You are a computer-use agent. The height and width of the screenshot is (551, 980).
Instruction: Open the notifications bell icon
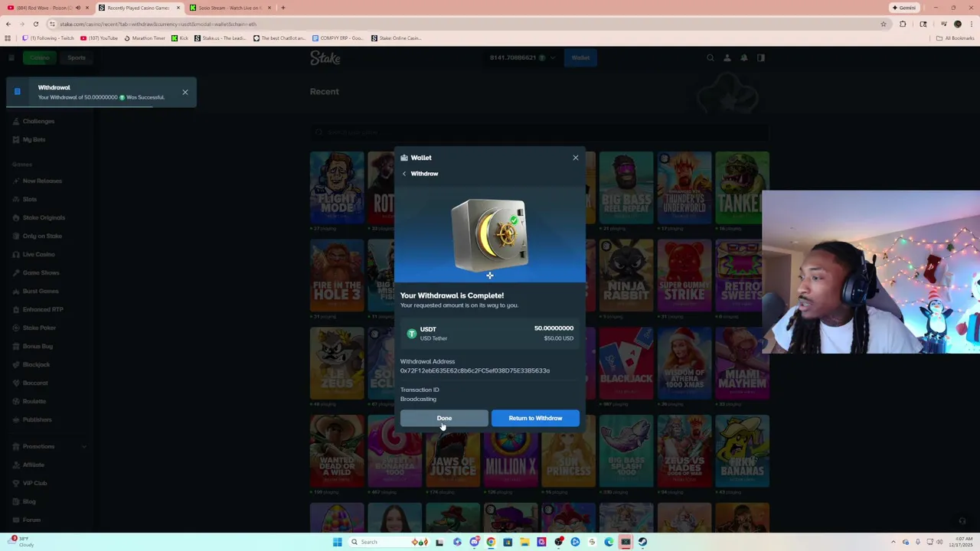click(x=743, y=57)
